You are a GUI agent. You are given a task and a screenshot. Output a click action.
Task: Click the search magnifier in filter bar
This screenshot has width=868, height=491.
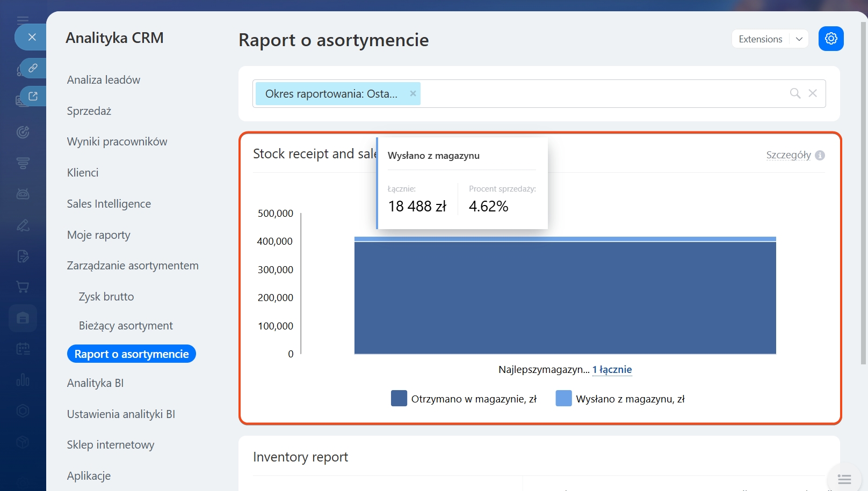pos(795,93)
